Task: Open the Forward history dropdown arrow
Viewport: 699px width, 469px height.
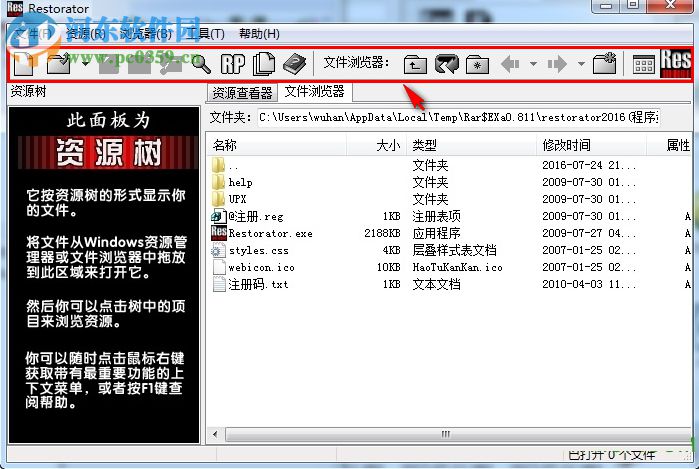Action: click(x=581, y=64)
